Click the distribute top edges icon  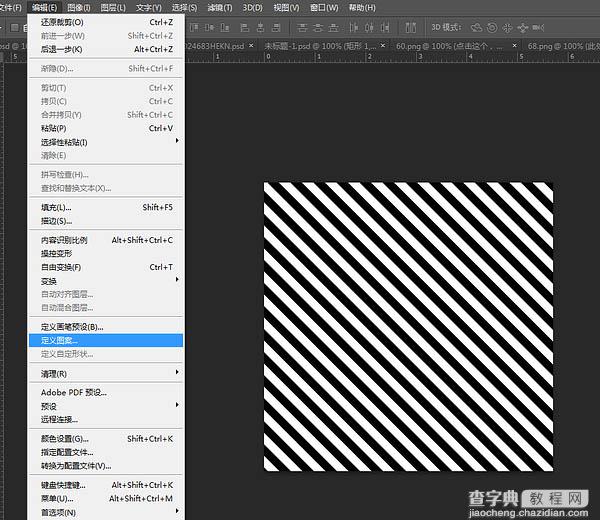tap(302, 28)
